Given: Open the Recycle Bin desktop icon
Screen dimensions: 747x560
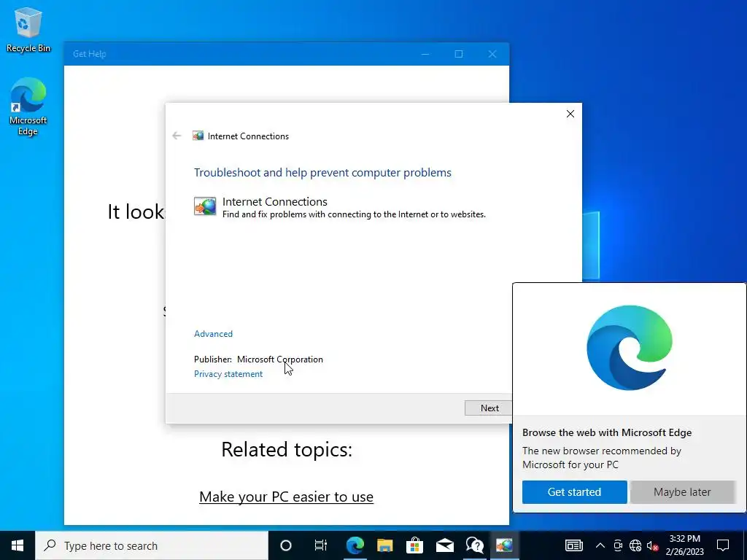Looking at the screenshot, I should 28,29.
